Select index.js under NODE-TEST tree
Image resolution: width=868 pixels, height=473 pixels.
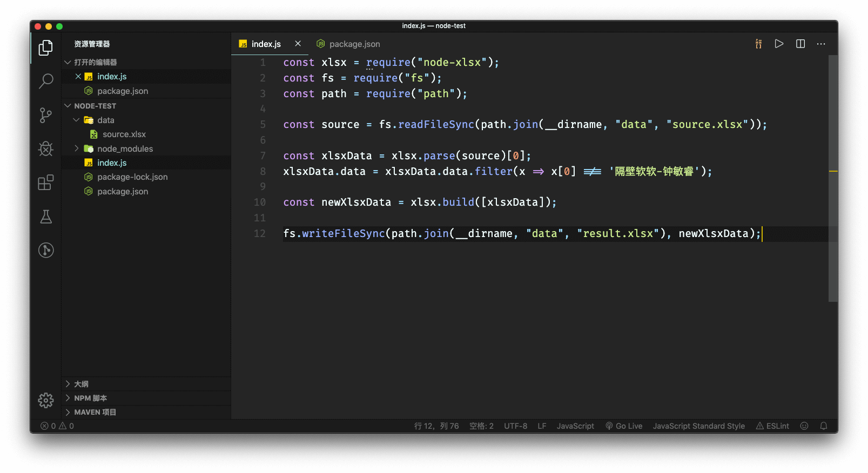click(x=146, y=163)
